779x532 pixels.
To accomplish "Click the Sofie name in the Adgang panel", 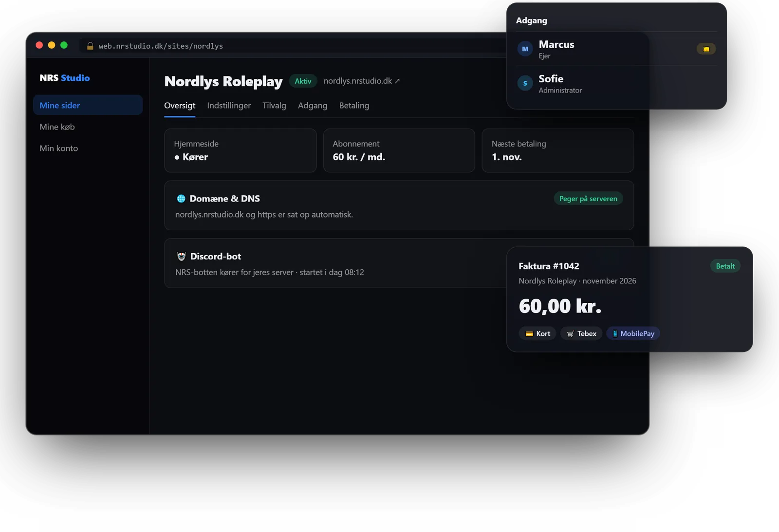I will pos(551,79).
